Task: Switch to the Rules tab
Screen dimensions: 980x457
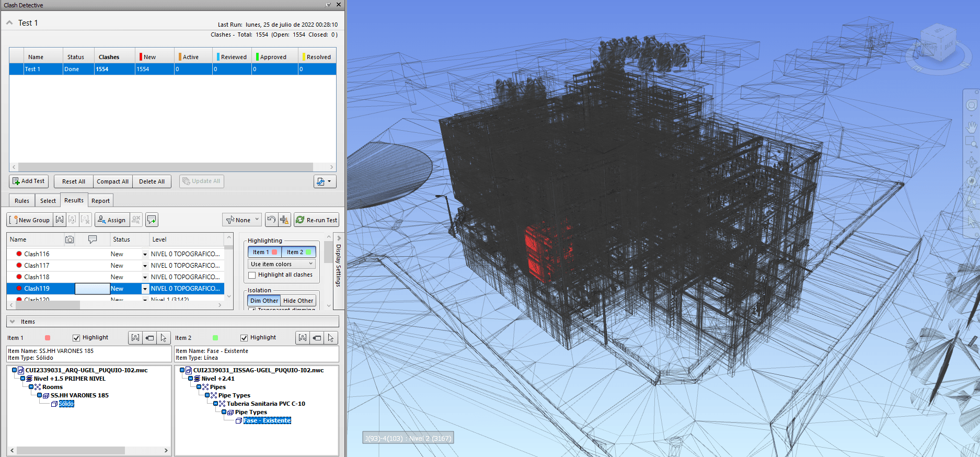Action: 22,201
